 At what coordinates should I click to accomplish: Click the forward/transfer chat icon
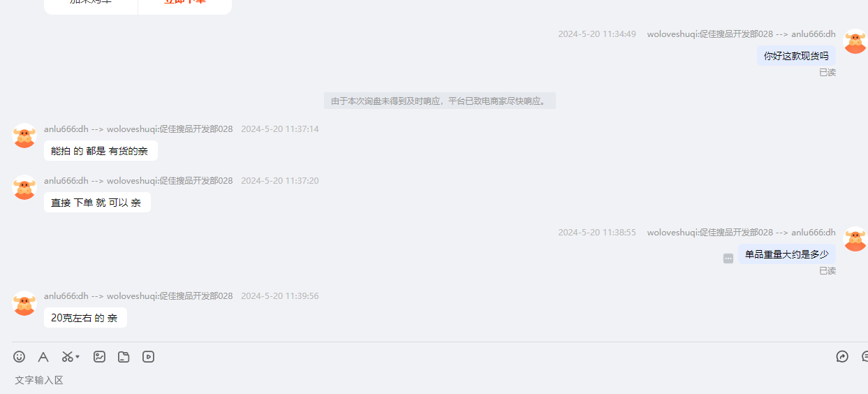(x=842, y=356)
